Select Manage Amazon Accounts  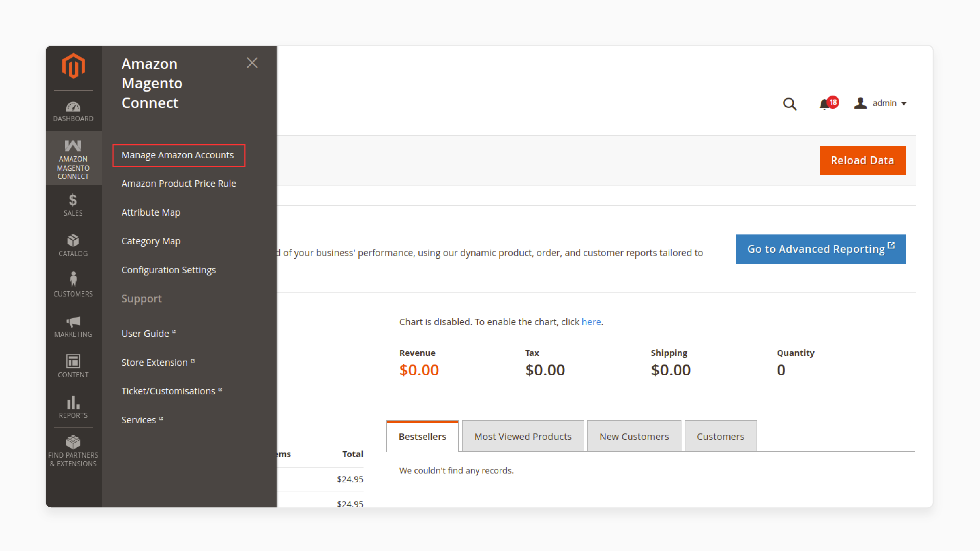point(178,155)
